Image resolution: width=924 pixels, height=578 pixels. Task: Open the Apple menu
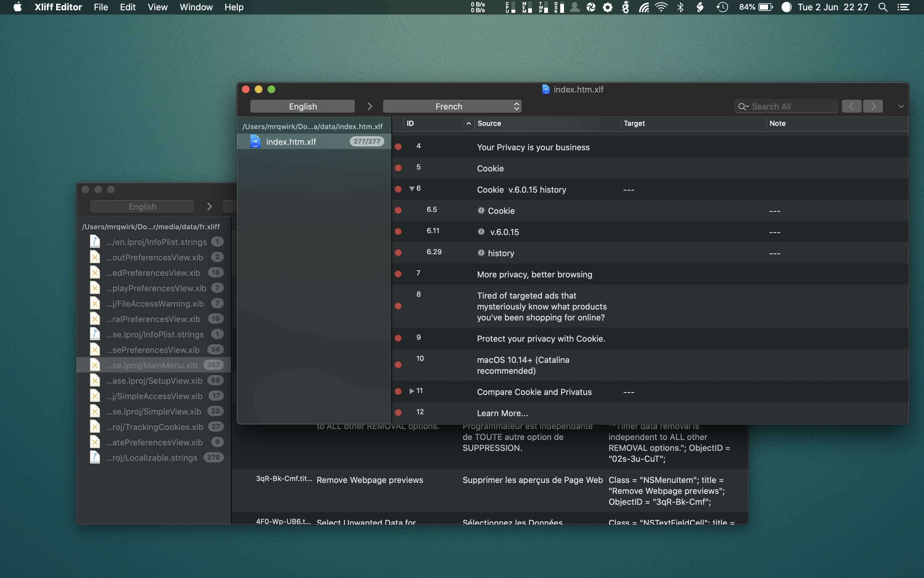click(18, 7)
